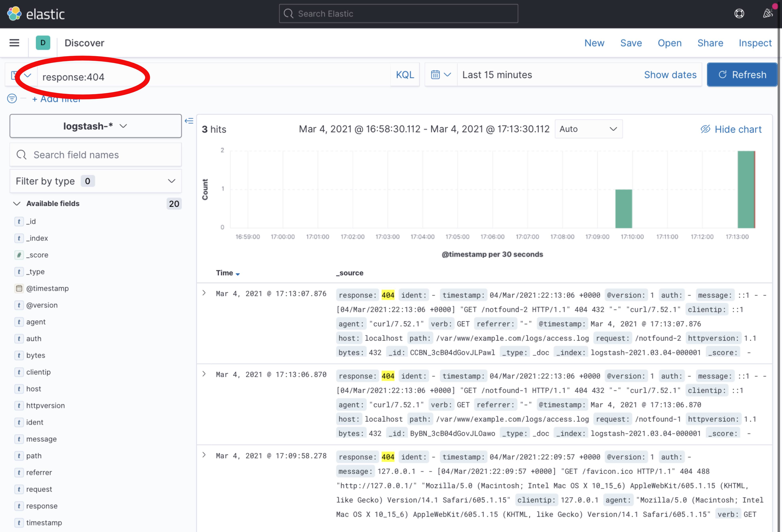Viewport: 782px width, 532px height.
Task: Click the Refresh button
Action: (x=742, y=74)
